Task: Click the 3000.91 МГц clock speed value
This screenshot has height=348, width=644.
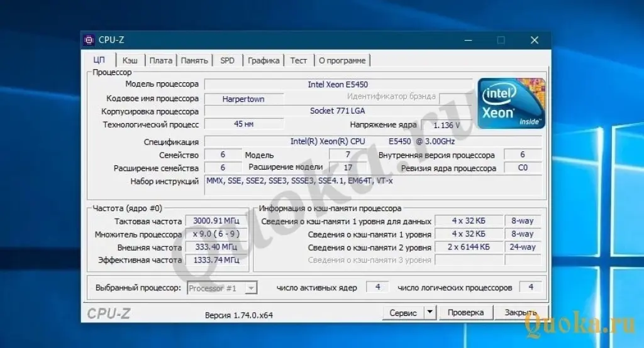Action: point(216,220)
